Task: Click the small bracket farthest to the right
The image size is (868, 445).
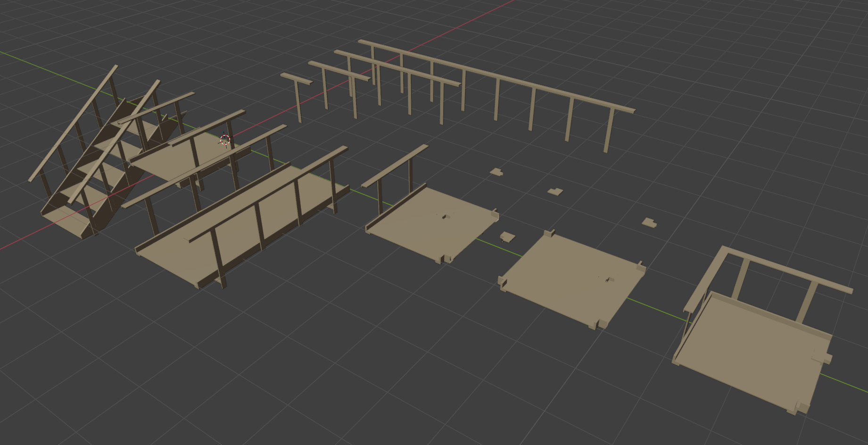Action: [x=650, y=222]
